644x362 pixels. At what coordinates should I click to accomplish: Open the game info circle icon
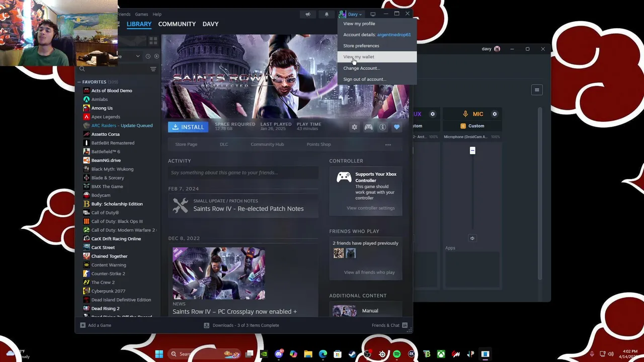coord(382,127)
